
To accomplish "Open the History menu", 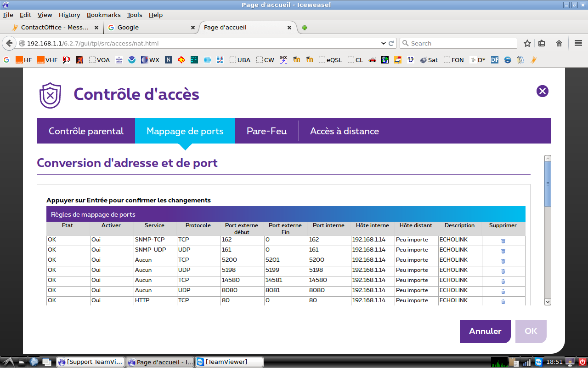I will (69, 15).
